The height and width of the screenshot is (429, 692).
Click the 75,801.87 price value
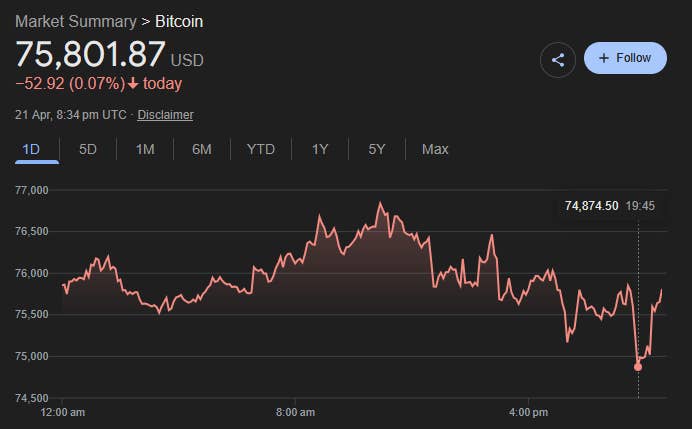click(90, 54)
